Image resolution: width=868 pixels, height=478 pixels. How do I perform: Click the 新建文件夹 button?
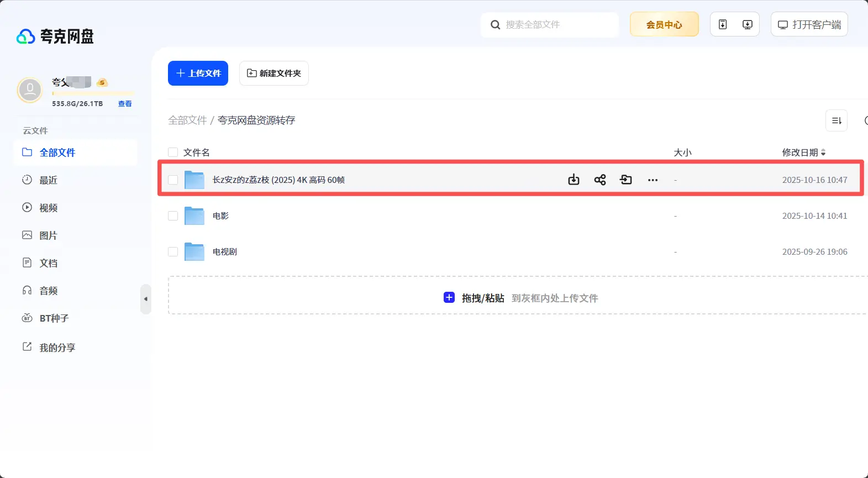click(x=273, y=73)
